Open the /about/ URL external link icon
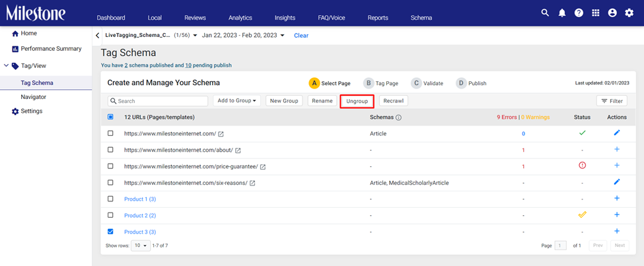 pos(238,150)
